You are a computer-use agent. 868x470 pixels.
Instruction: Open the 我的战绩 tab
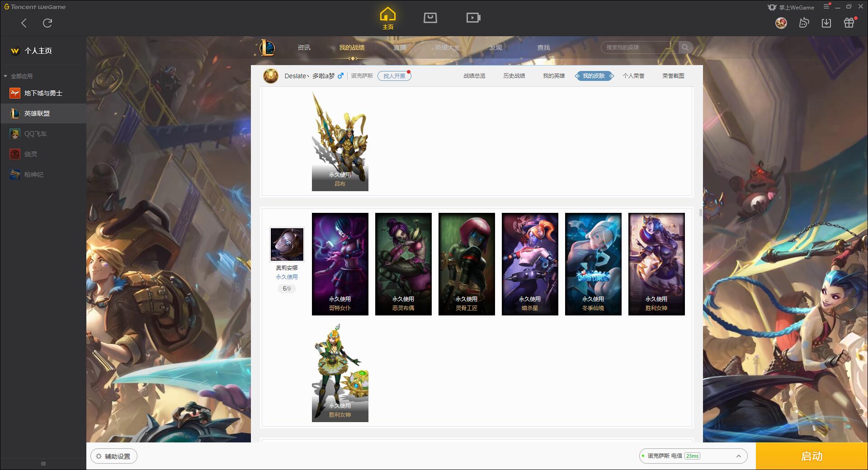[352, 47]
